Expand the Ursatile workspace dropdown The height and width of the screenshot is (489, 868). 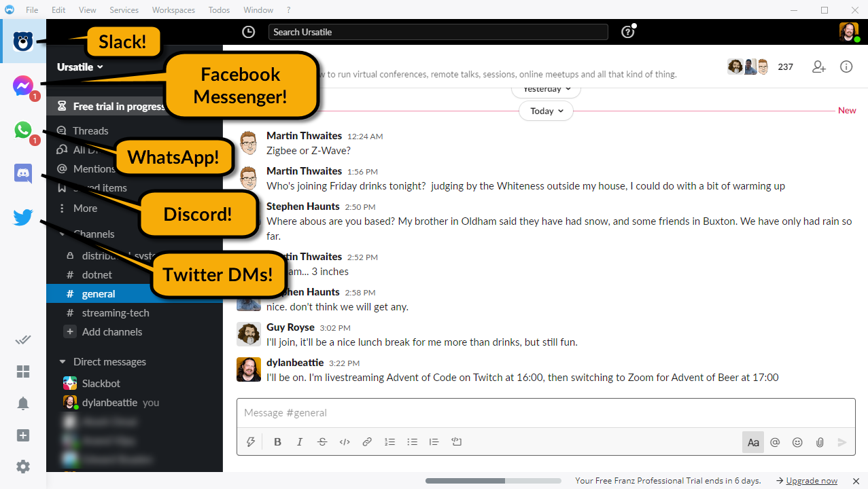80,67
